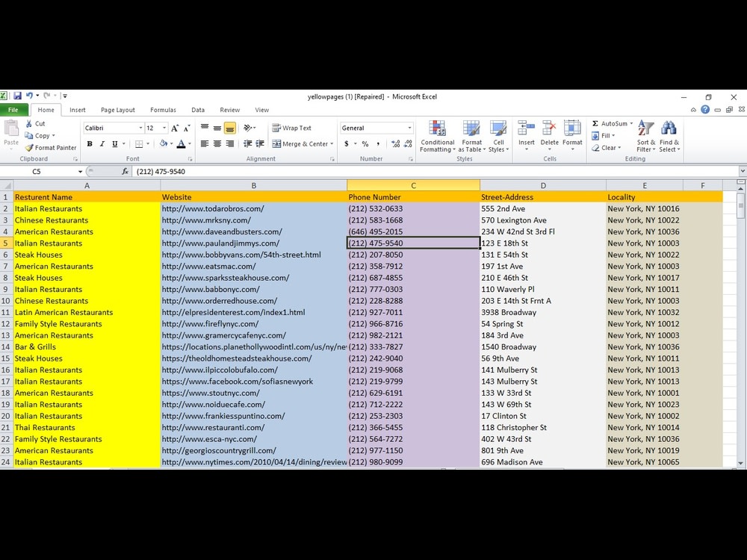Viewport: 747px width, 560px height.
Task: Switch to the Data tab
Action: [x=198, y=110]
